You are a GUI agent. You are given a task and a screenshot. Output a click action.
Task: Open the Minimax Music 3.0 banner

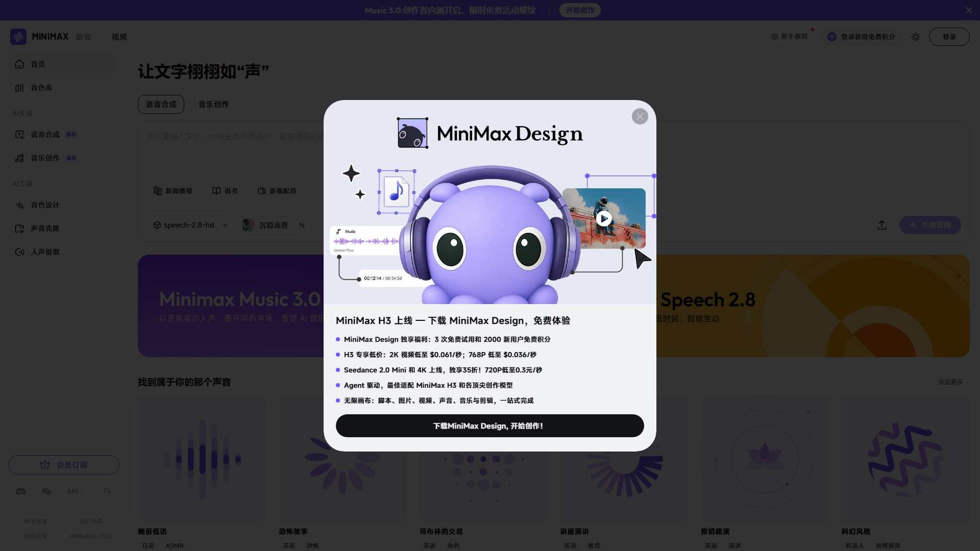click(231, 306)
